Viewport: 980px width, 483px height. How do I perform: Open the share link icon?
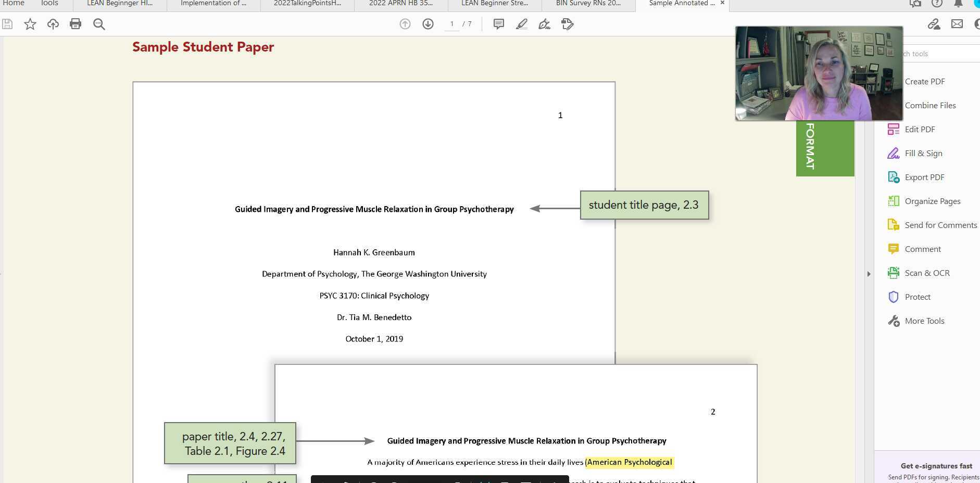click(x=934, y=23)
